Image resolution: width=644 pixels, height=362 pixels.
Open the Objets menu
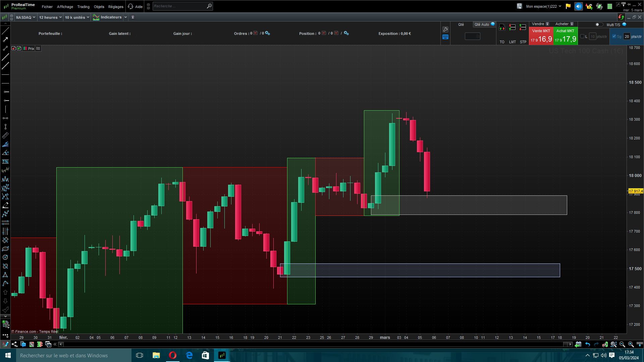pos(99,7)
